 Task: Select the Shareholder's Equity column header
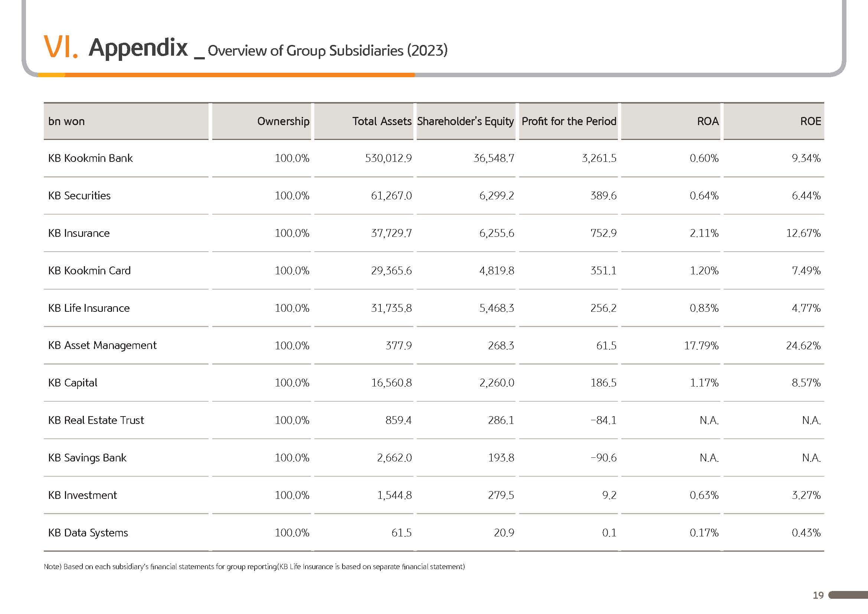point(465,121)
